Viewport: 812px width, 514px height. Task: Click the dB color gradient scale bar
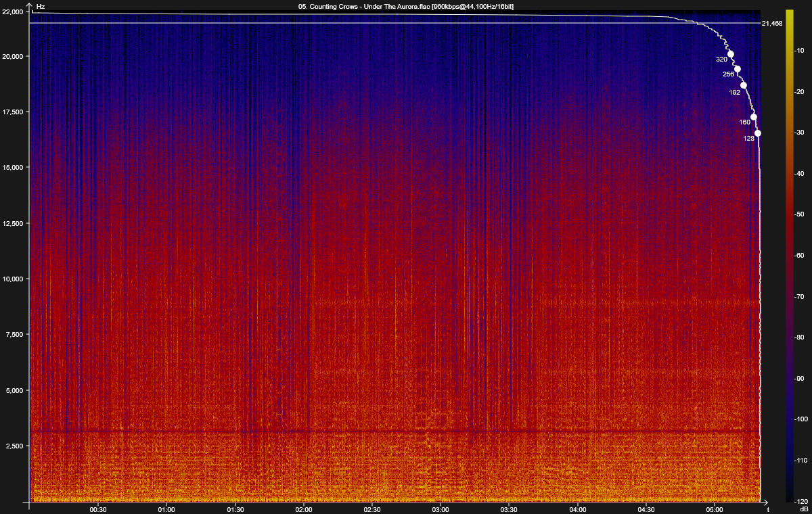(x=789, y=256)
